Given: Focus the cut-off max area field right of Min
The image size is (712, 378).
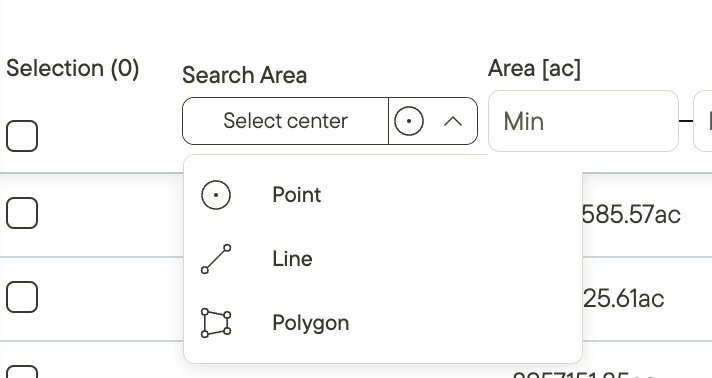Looking at the screenshot, I should pyautogui.click(x=703, y=121).
